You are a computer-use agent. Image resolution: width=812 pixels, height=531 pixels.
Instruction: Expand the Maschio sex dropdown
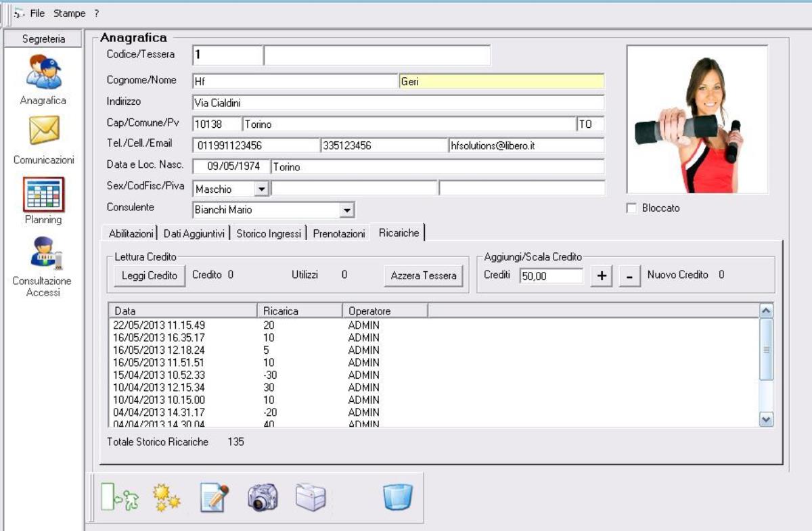(x=261, y=189)
